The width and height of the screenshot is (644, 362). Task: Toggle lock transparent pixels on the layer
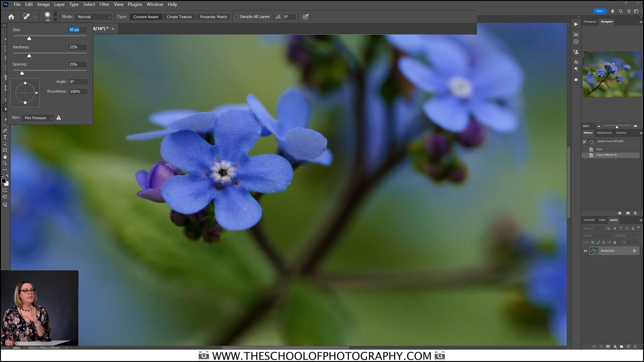coord(593,242)
